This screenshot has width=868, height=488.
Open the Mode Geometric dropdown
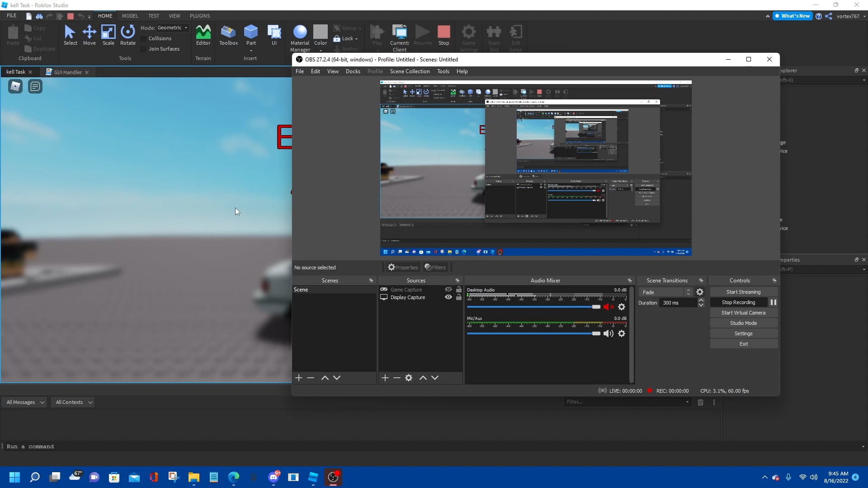coord(173,28)
